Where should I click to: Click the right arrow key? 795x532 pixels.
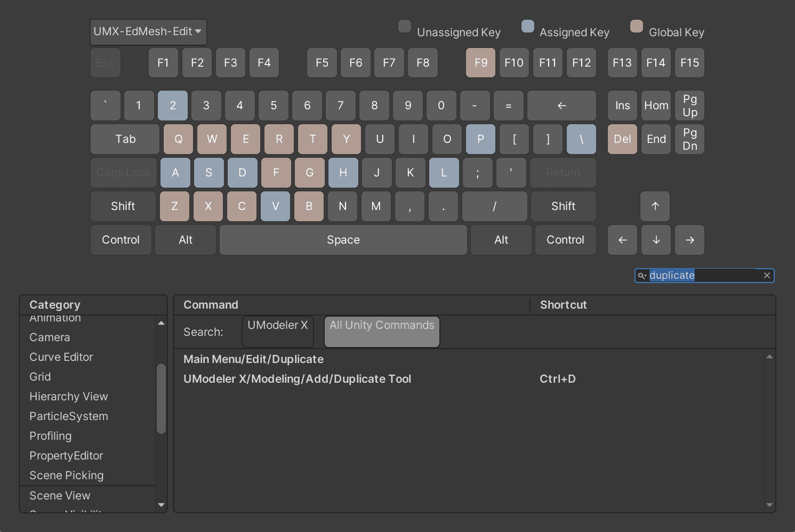689,240
